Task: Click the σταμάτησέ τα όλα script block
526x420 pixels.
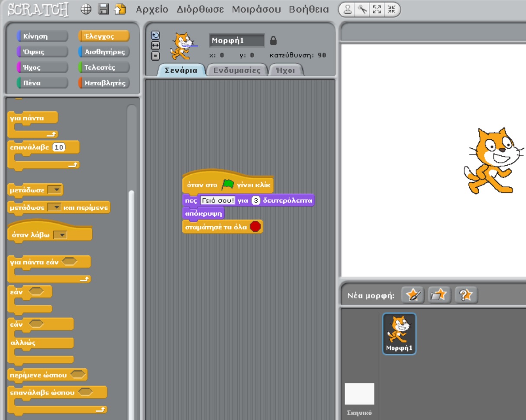Action: click(x=223, y=226)
